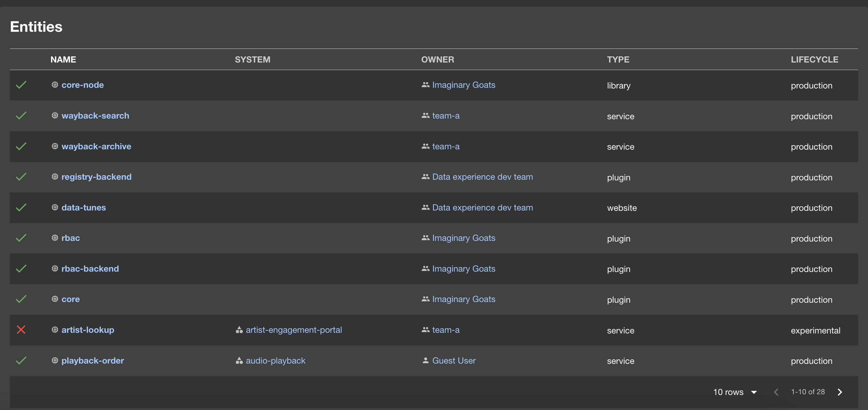
Task: Click the green check icon for registry-backend
Action: click(21, 177)
